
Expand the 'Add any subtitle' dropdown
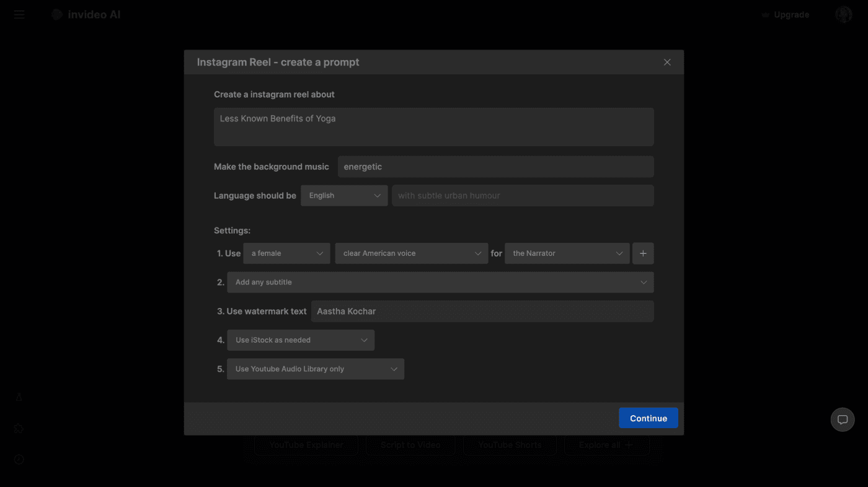(x=440, y=283)
